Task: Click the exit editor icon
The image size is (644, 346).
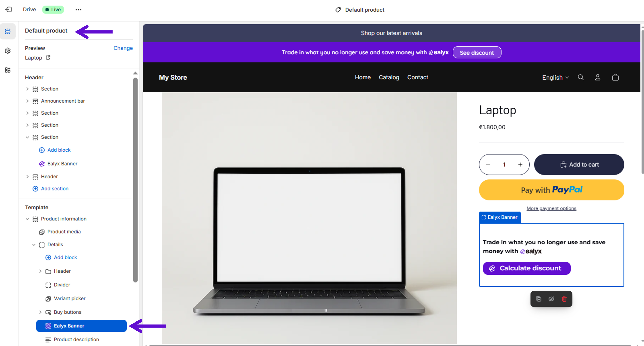Action: click(x=8, y=10)
